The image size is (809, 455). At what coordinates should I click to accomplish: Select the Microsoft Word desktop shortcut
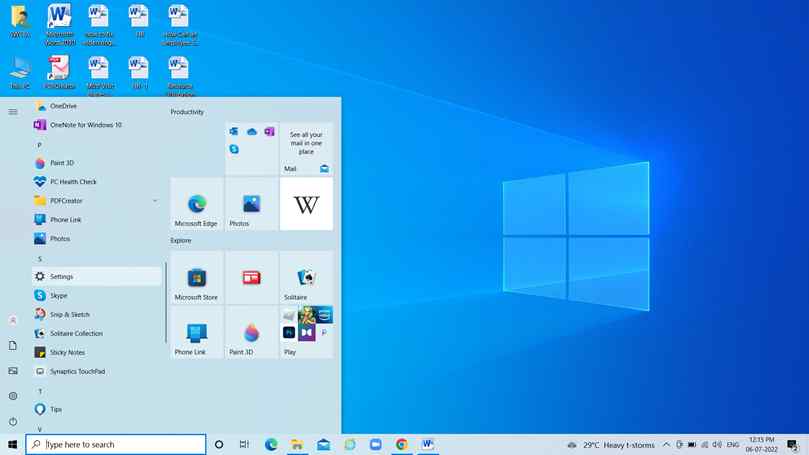click(60, 25)
